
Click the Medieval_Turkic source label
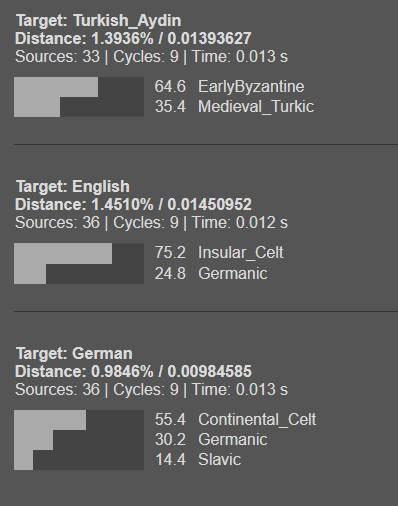pos(256,107)
